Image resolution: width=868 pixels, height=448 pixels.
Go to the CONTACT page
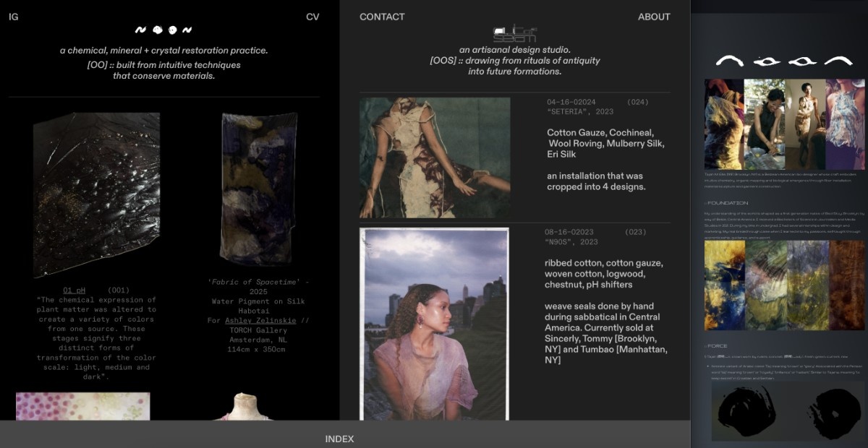[x=382, y=17]
